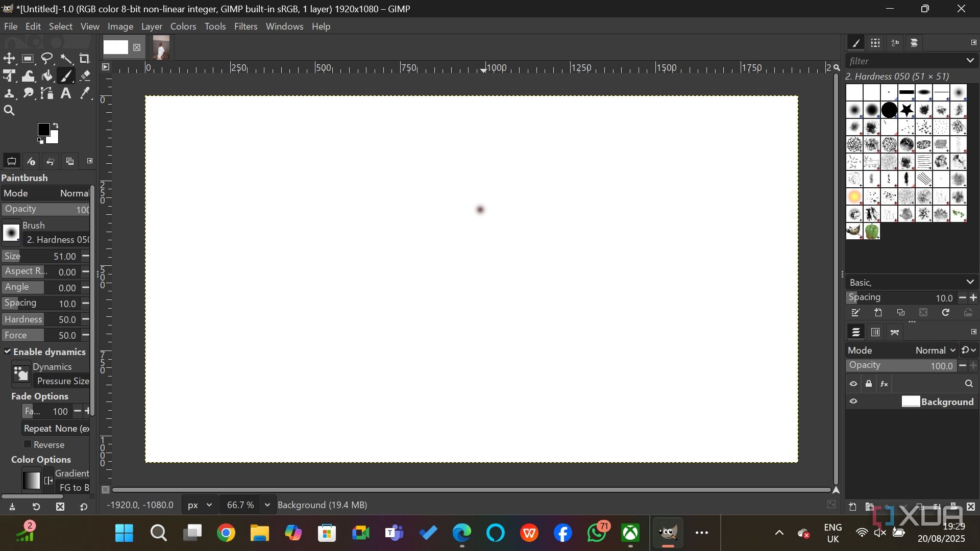Select the Rectangle Select tool
Screen dimensions: 980x551
[x=28, y=58]
